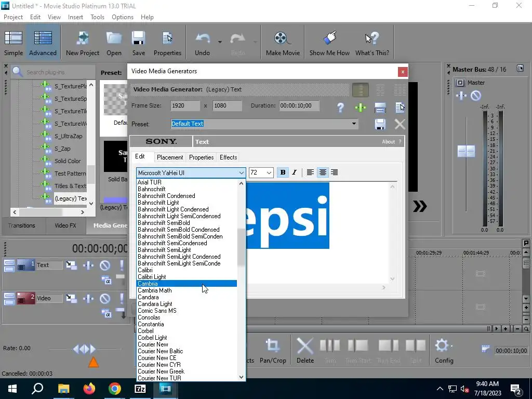Save the project with Save icon
532x399 pixels.
point(138,43)
